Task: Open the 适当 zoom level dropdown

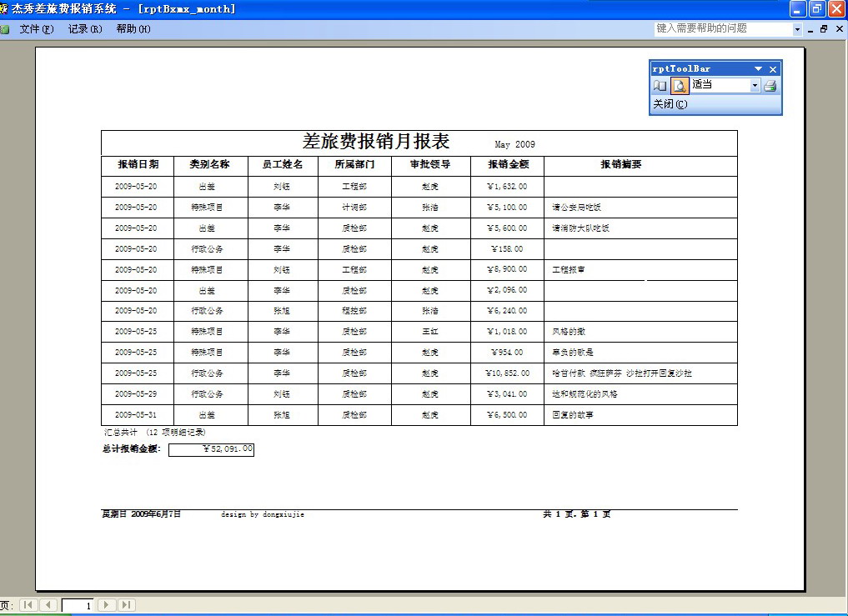Action: 755,86
